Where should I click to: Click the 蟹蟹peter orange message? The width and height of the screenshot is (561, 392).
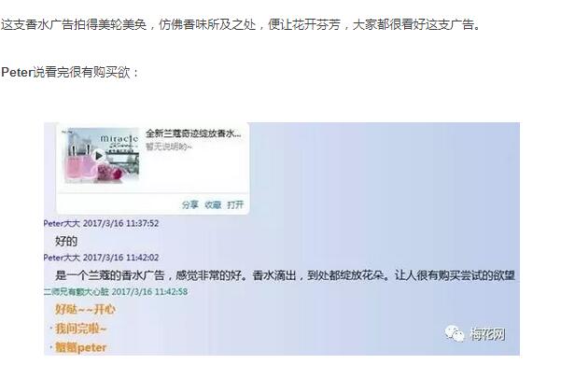(80, 347)
